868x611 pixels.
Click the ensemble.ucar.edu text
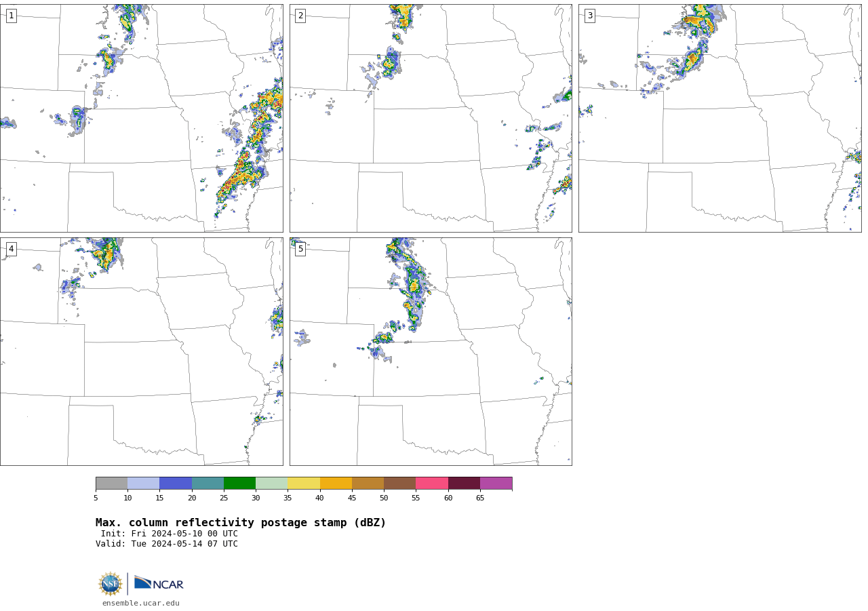pos(141,603)
